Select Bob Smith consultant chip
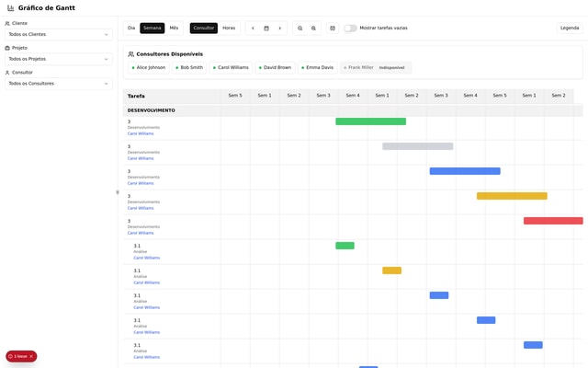This screenshot has width=588, height=368. [189, 67]
